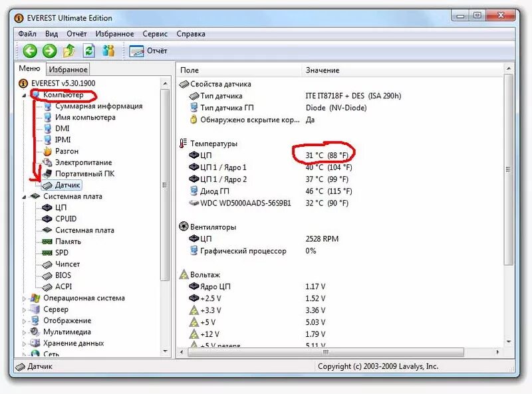Click the Разгон flame icon
The width and height of the screenshot is (532, 394).
(x=47, y=151)
